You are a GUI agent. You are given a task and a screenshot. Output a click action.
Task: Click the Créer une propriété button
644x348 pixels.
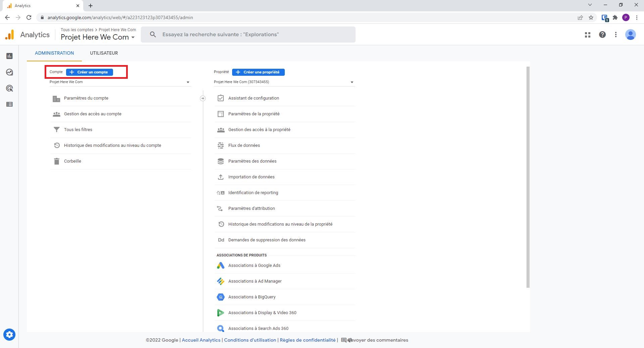[x=258, y=72]
